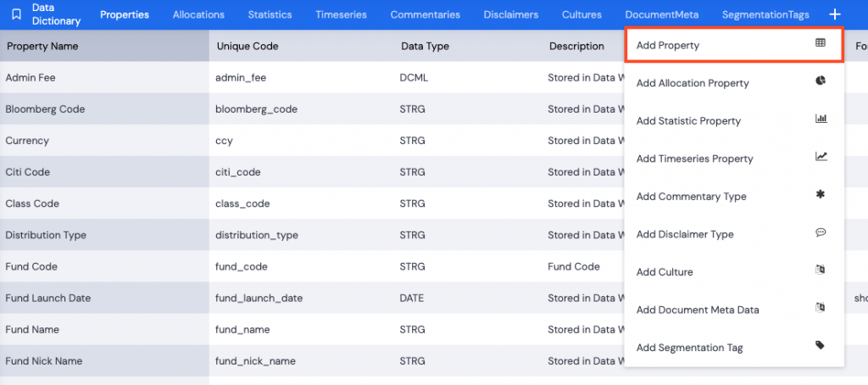This screenshot has width=868, height=385.
Task: Click tag icon for Add Segmentation Tag
Action: 821,345
